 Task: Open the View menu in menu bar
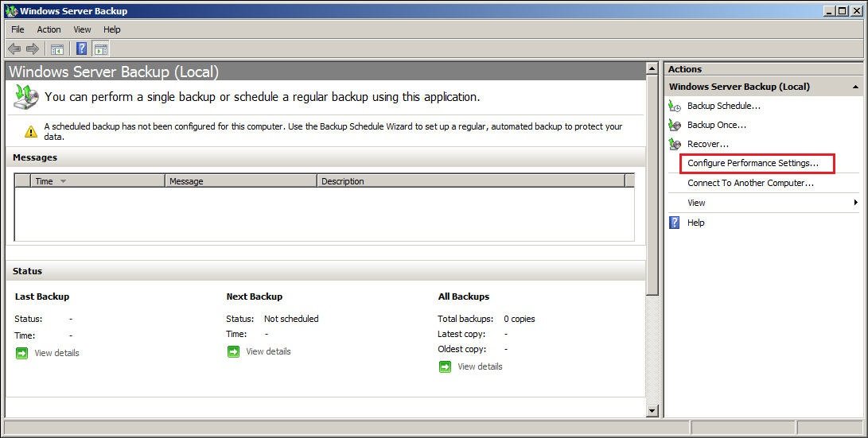click(82, 29)
